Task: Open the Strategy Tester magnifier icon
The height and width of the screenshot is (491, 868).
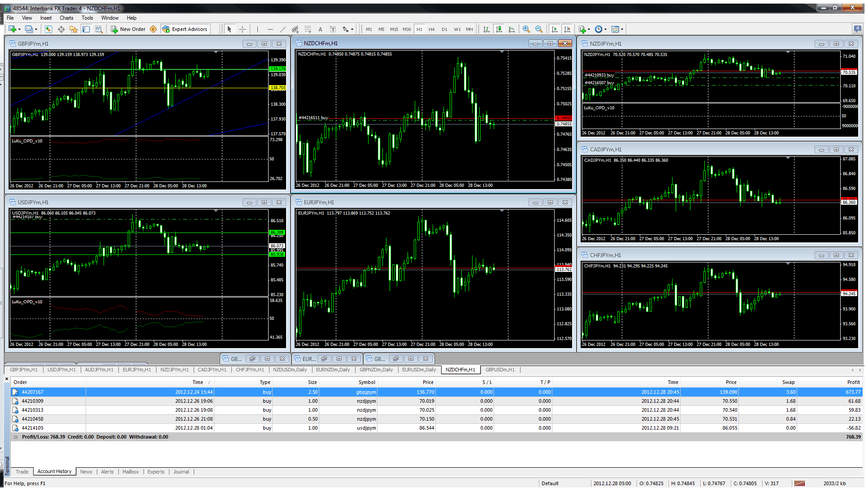Action: 99,29
